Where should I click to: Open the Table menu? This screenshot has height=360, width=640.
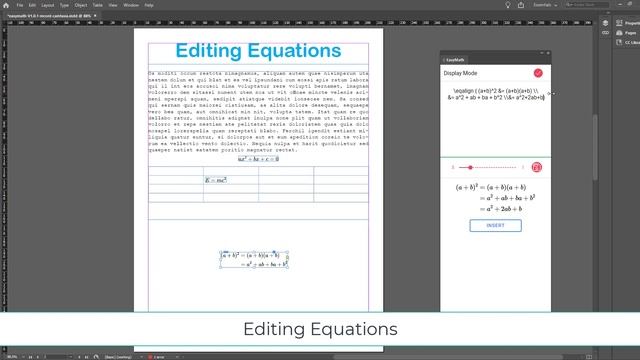coord(98,5)
